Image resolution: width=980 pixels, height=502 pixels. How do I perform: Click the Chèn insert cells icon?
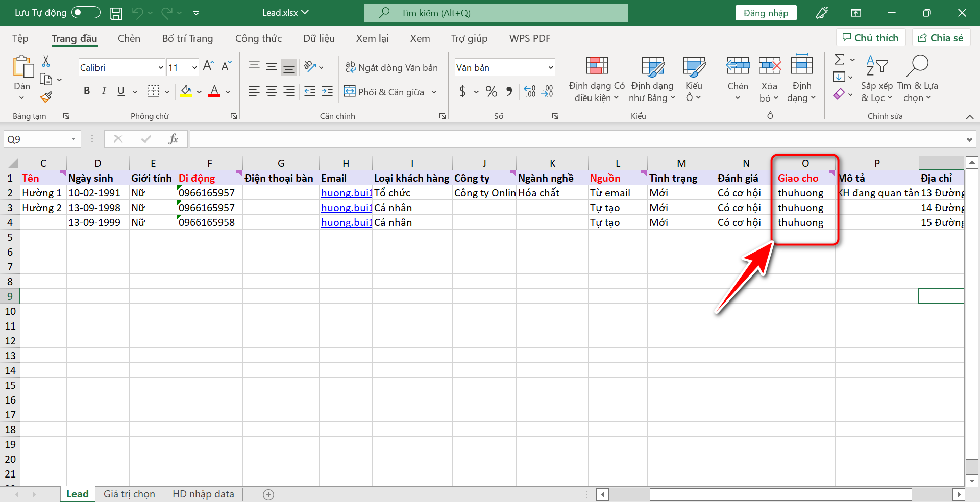(x=738, y=66)
